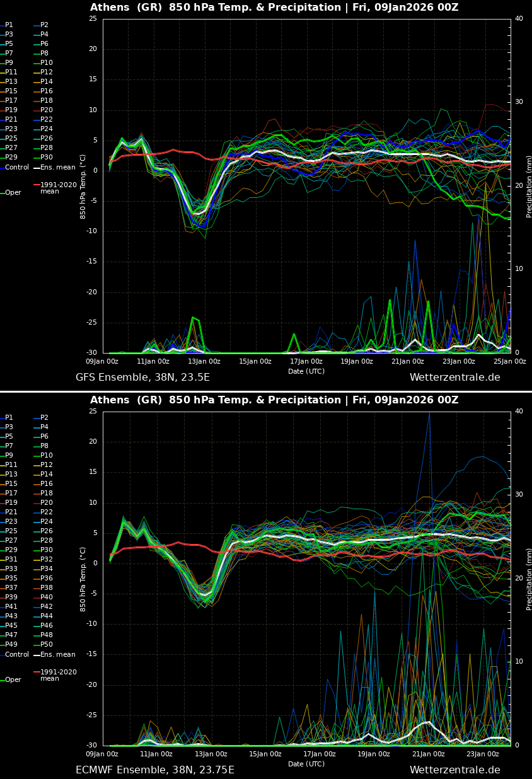Click the Control legend entry in GFS chart
This screenshot has height=779, width=532.
click(x=16, y=168)
